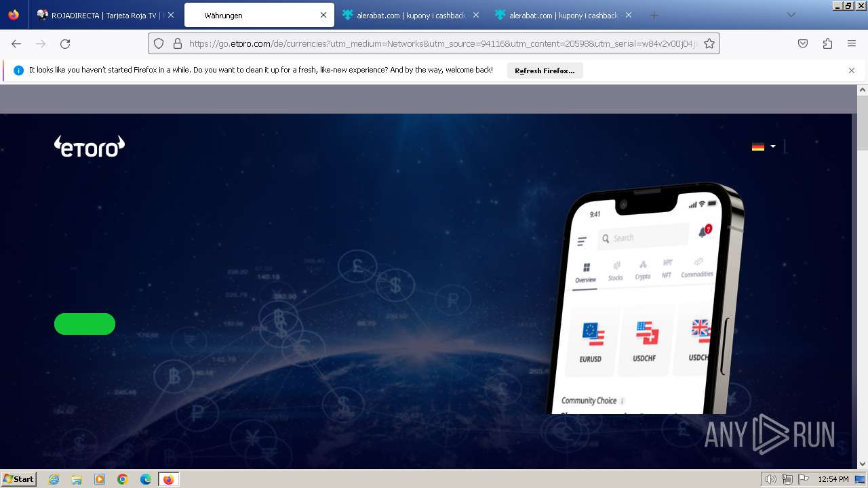This screenshot has width=868, height=488.
Task: Click the etoro URL address bar
Action: (443, 43)
